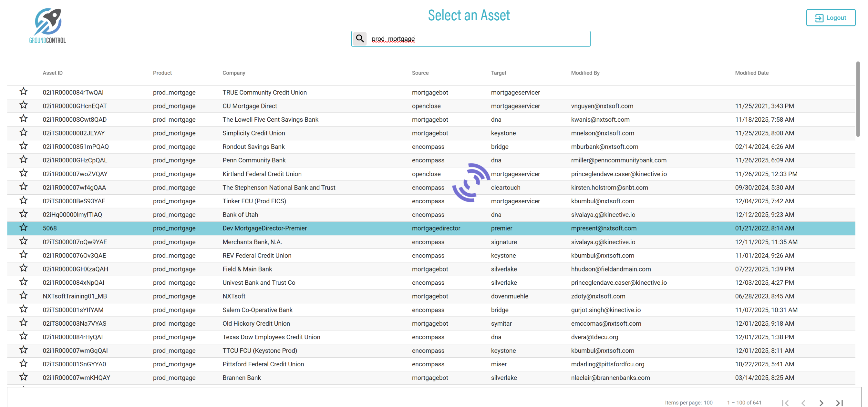Favorite the Brannen Bank row
868x407 pixels.
pos(23,377)
